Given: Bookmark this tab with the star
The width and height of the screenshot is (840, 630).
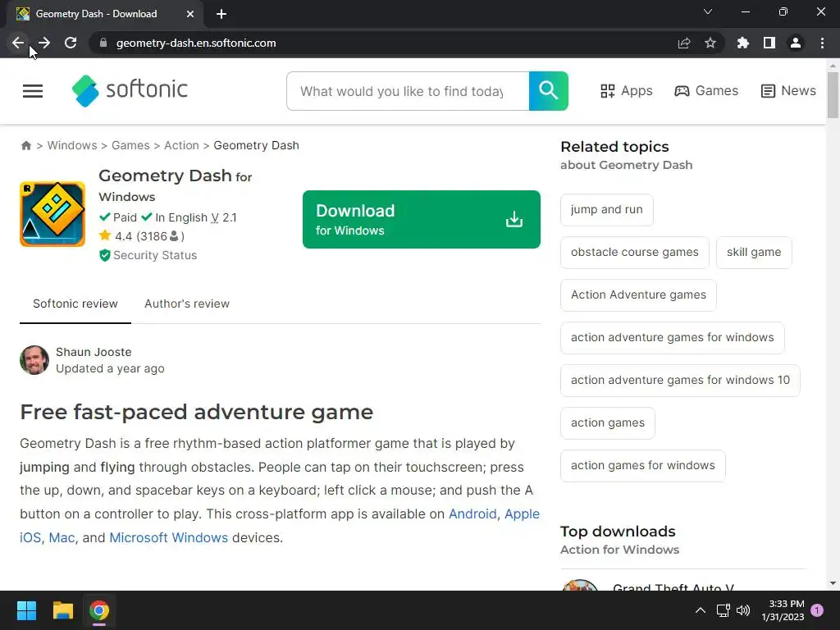Looking at the screenshot, I should [710, 43].
